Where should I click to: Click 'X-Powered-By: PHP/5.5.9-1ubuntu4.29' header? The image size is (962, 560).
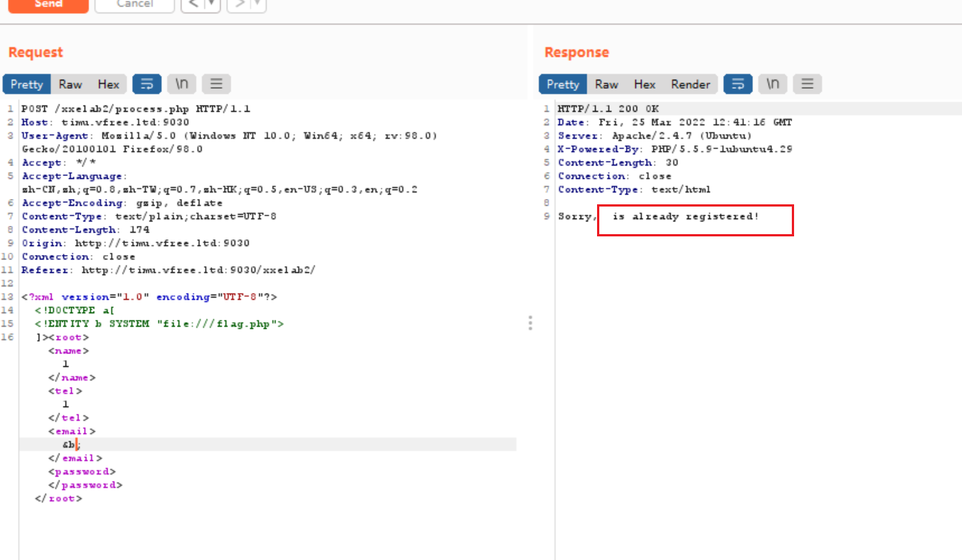(675, 149)
